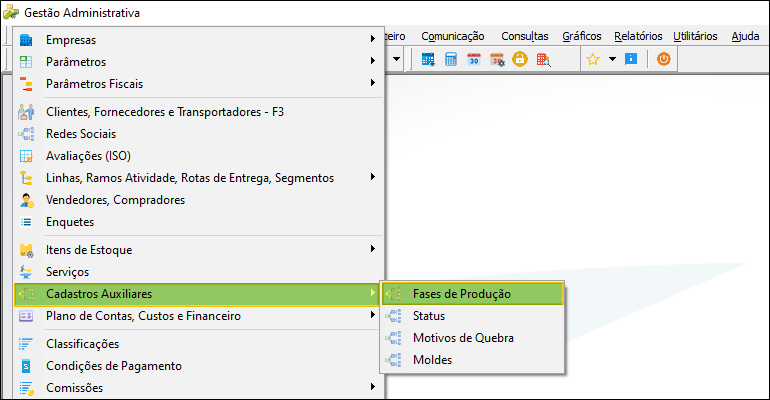Open the dropdown arrow beside the star
This screenshot has width=770, height=400.
[612, 59]
